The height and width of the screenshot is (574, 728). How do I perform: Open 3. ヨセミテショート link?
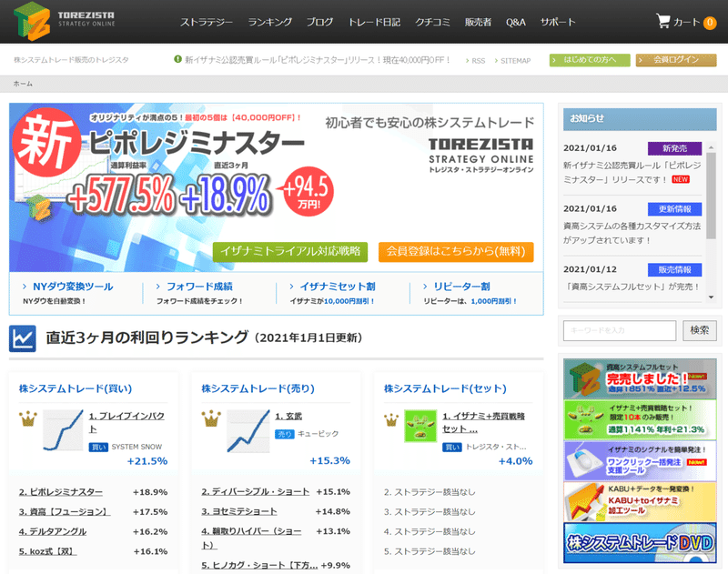pyautogui.click(x=239, y=511)
